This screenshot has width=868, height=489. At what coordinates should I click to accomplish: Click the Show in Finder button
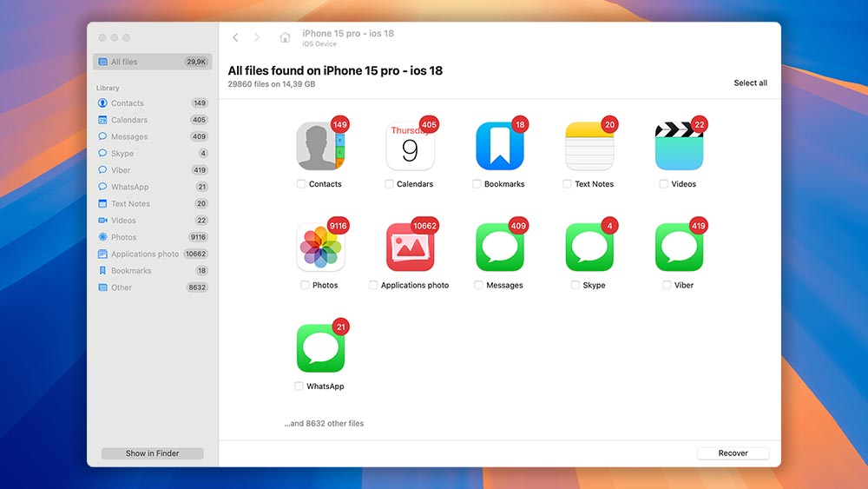(x=152, y=453)
